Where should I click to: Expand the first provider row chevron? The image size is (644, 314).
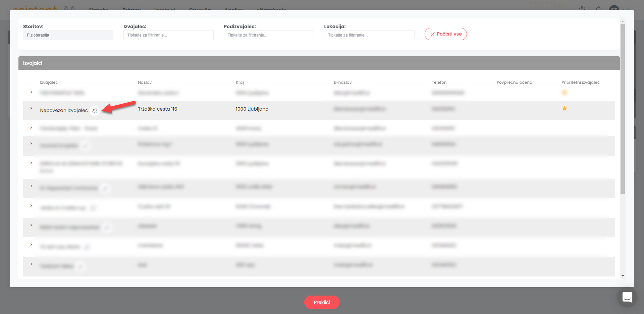coord(31,92)
